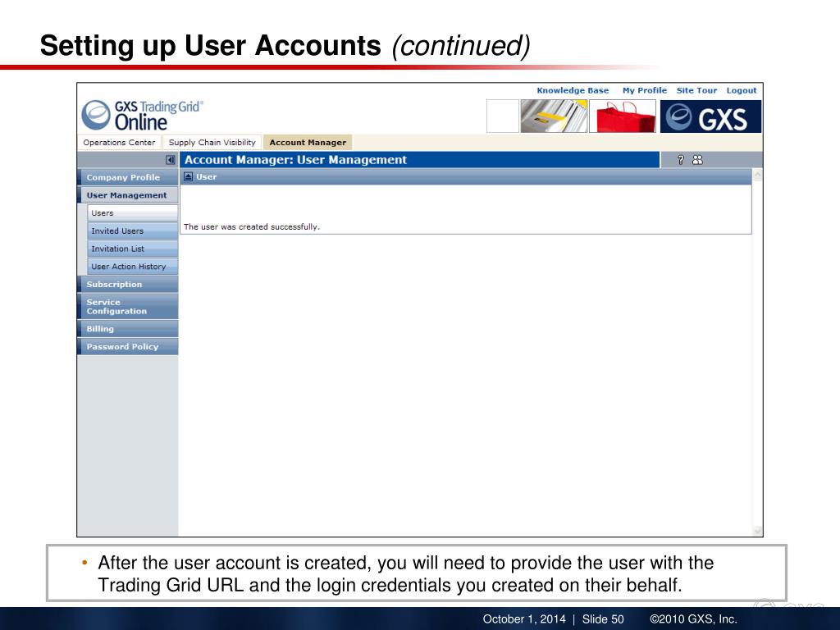Click the GXS brand banner logo
The image size is (840, 630).
pos(711,116)
